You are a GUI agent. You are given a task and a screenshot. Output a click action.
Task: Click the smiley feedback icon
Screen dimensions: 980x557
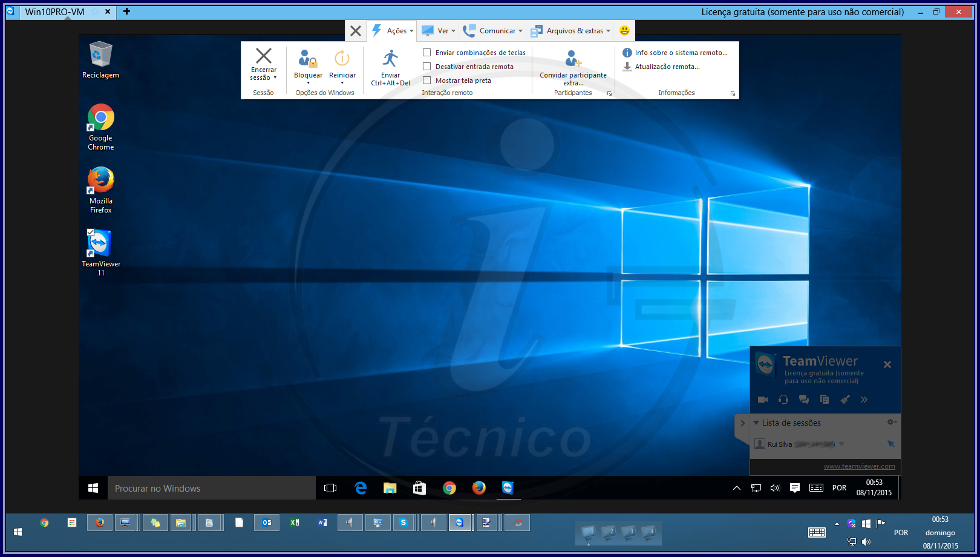(x=624, y=31)
